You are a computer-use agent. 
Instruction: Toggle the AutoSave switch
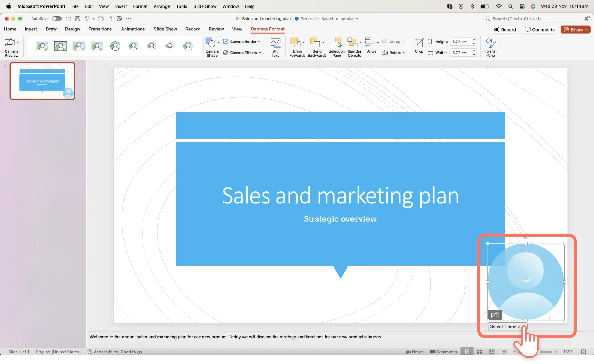(x=57, y=18)
